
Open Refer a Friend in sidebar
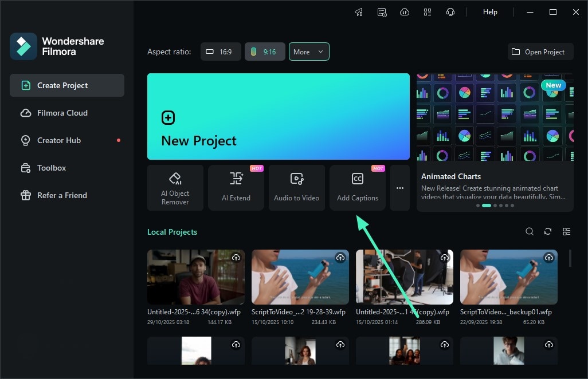tap(66, 195)
